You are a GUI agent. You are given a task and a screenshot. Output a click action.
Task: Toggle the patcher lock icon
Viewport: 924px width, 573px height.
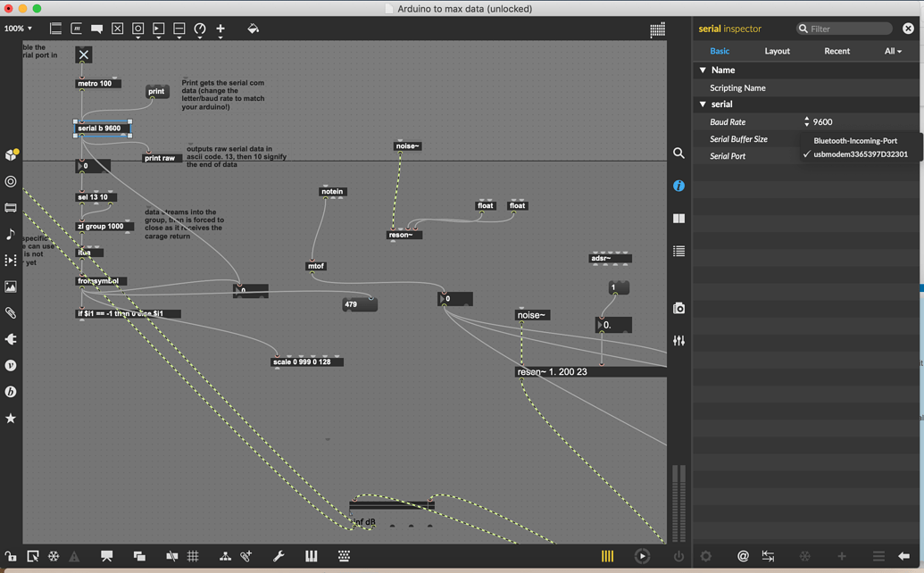11,556
